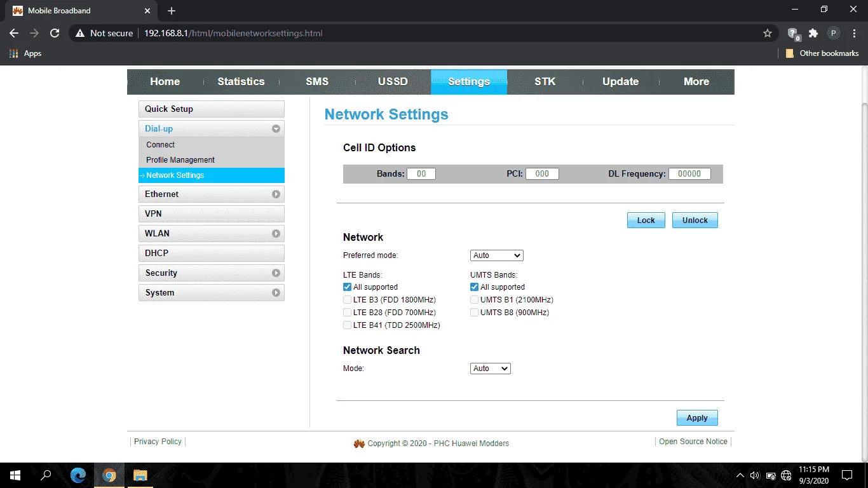
Task: Click the DL Frequency input field
Action: point(689,173)
